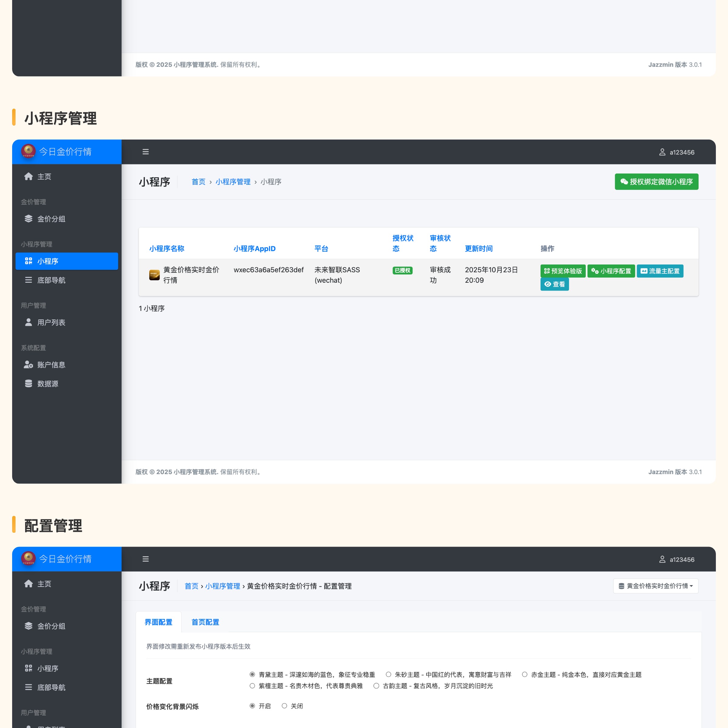Toggle sidebar with hamburger icon in 配置管理 panel
Image resolution: width=728 pixels, height=728 pixels.
(146, 559)
